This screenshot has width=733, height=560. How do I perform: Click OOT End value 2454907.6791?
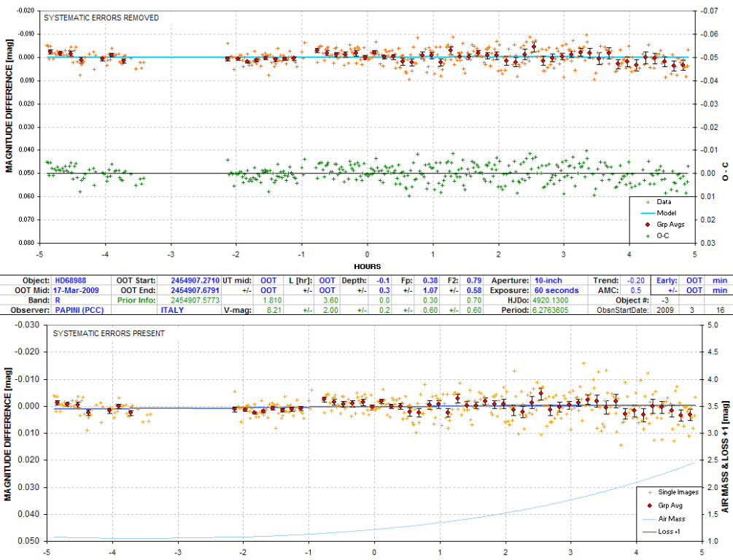tap(195, 290)
